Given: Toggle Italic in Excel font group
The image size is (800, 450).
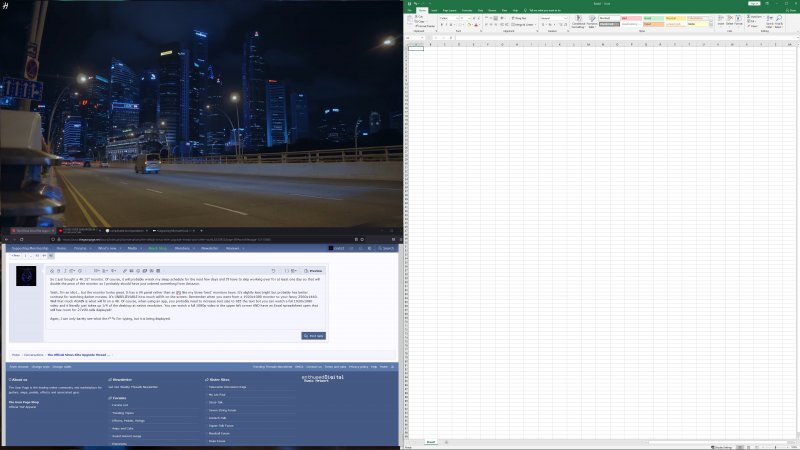Looking at the screenshot, I should [446, 24].
